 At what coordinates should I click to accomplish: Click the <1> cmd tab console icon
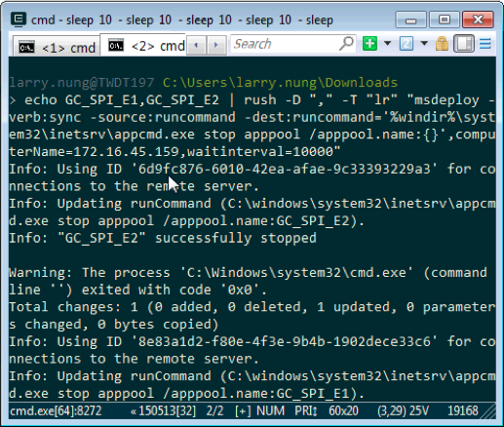[26, 48]
